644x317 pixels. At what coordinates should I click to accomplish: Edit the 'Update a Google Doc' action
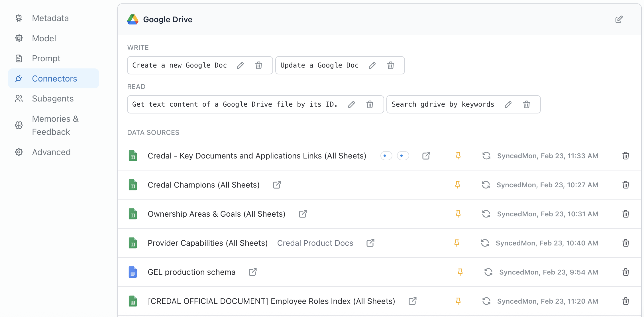point(372,65)
